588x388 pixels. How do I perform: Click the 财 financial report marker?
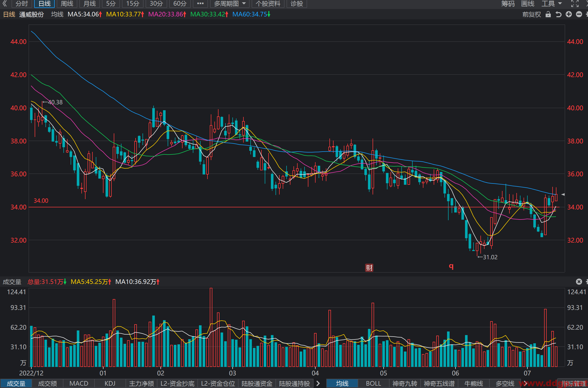369,268
